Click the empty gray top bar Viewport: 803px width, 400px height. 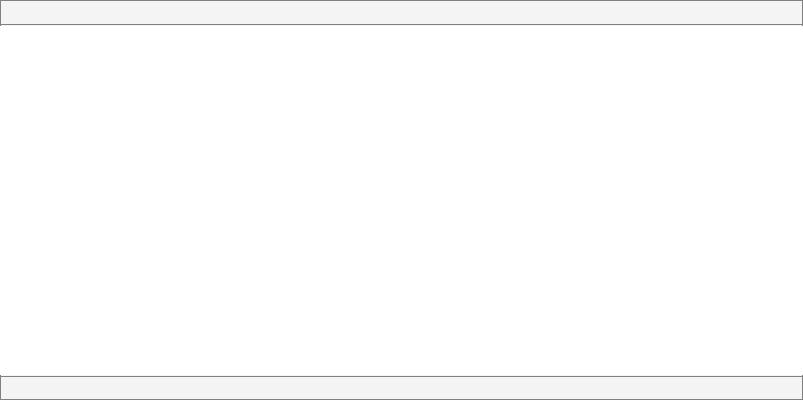coord(402,12)
